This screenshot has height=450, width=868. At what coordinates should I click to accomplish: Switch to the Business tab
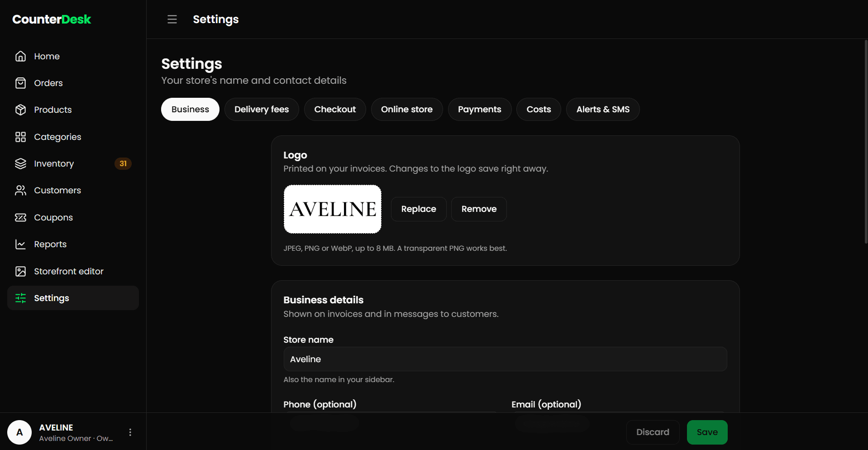coord(190,109)
